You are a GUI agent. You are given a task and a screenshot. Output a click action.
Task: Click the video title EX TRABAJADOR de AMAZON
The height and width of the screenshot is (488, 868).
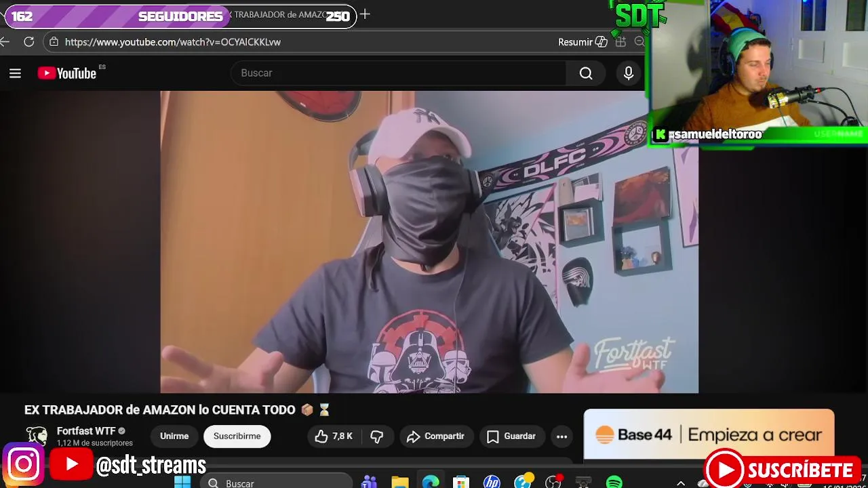pyautogui.click(x=160, y=410)
